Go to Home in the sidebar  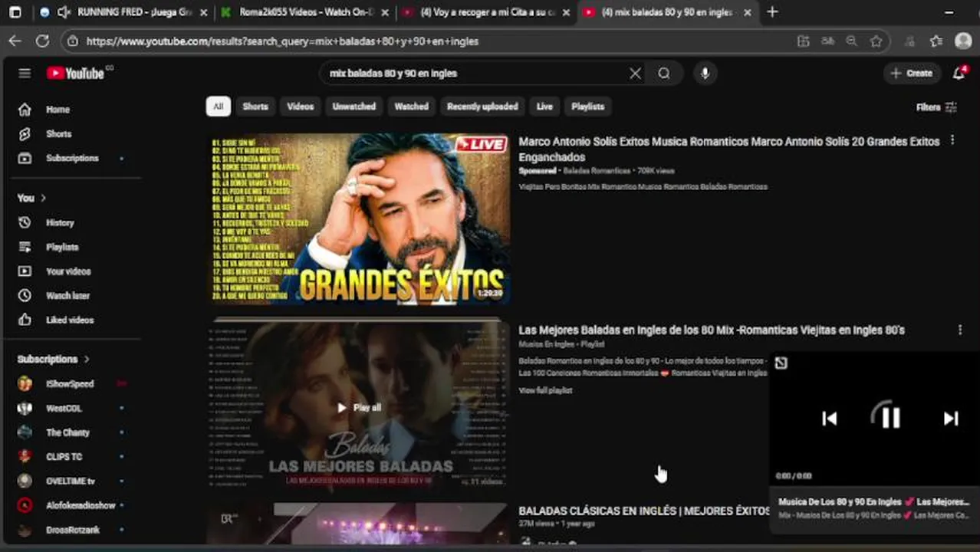58,110
